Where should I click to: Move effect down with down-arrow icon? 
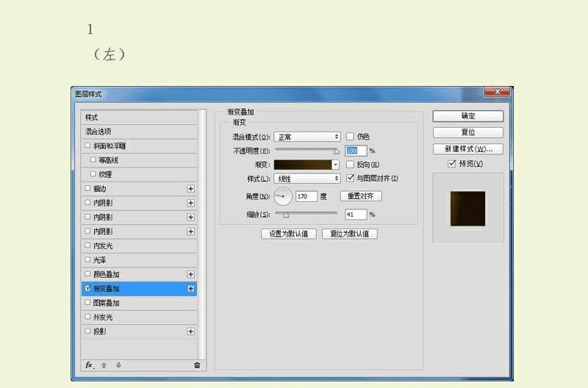click(x=118, y=364)
